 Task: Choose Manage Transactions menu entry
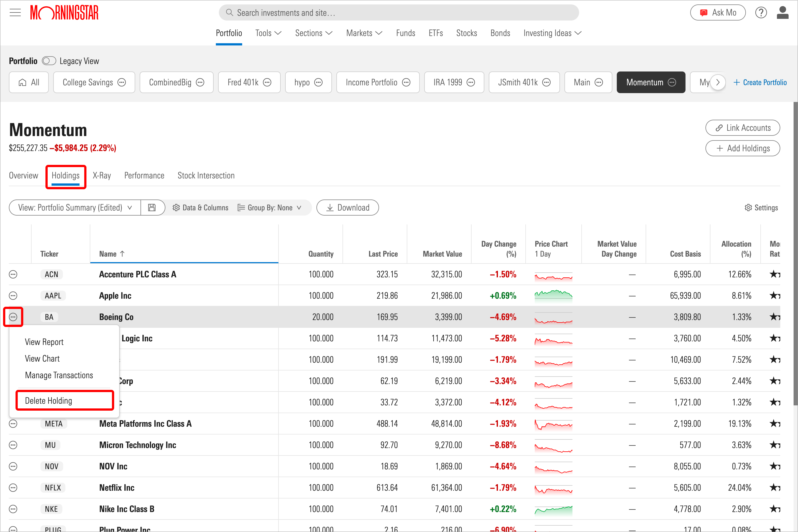(x=59, y=375)
